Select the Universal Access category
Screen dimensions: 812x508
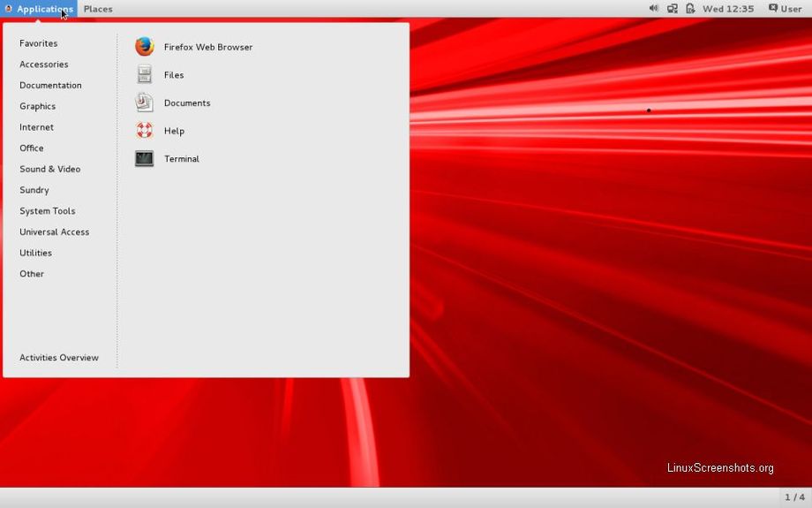click(x=55, y=231)
